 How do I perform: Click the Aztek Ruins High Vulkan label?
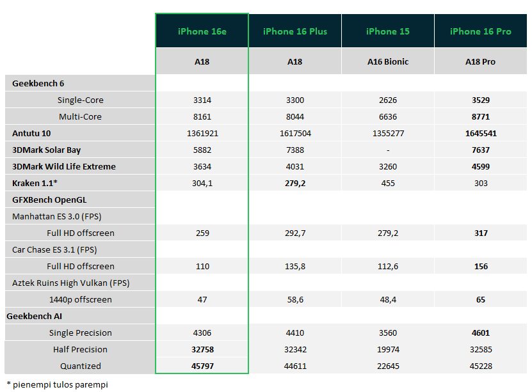70,283
